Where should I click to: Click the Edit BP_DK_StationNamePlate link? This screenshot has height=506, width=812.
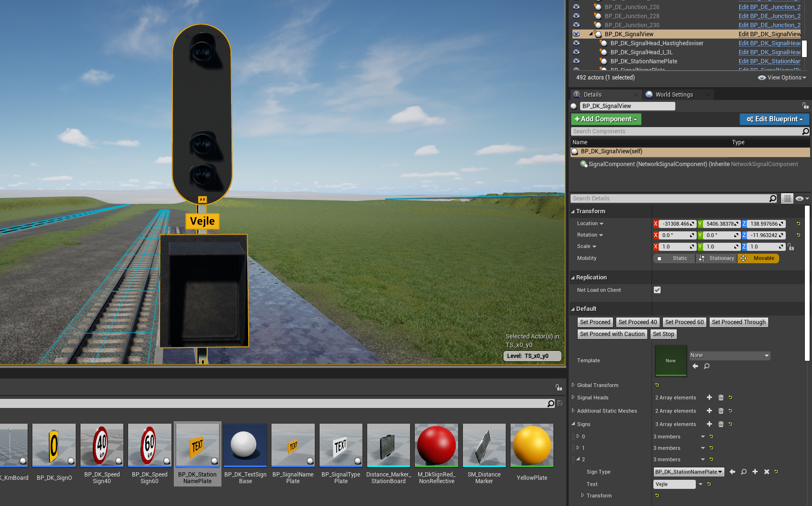(769, 61)
